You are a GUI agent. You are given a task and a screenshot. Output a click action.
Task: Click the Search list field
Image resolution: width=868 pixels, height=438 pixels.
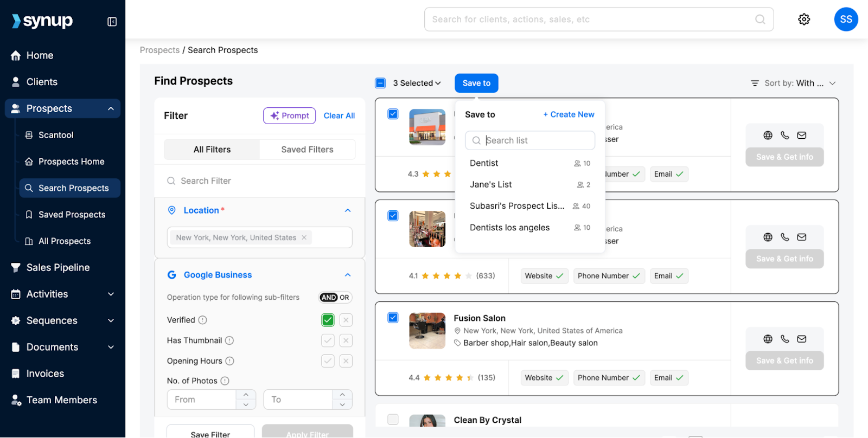click(530, 140)
